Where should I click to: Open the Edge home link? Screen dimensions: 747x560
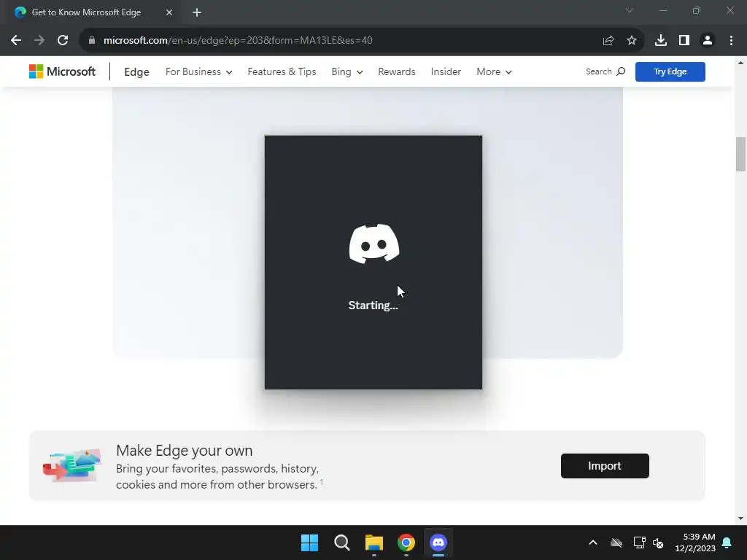coord(136,72)
